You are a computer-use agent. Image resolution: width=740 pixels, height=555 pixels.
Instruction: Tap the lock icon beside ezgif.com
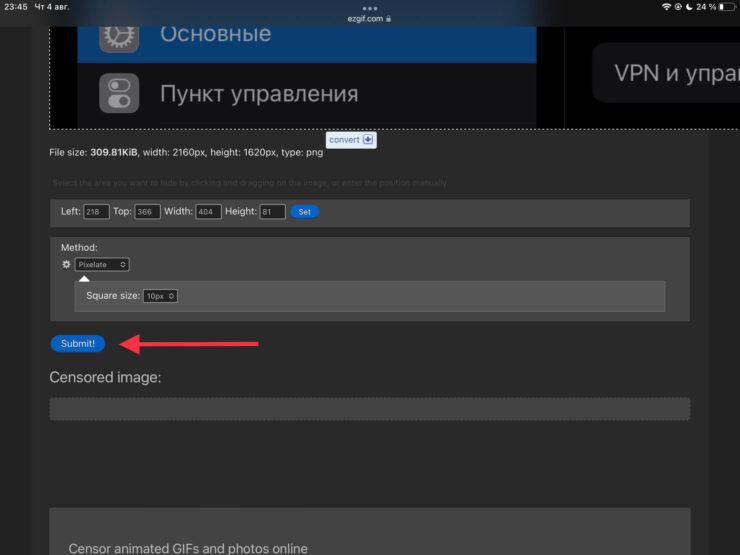coord(388,19)
